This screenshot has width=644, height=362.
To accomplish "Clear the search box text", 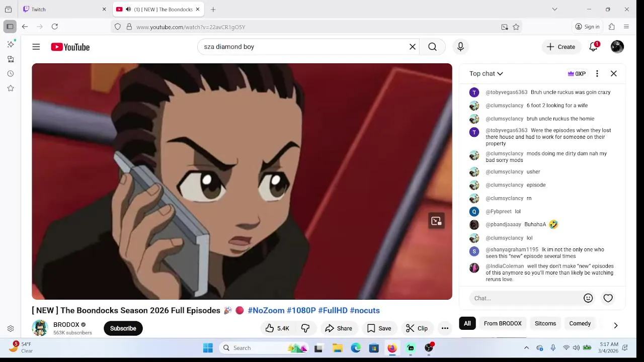I will 413,47.
